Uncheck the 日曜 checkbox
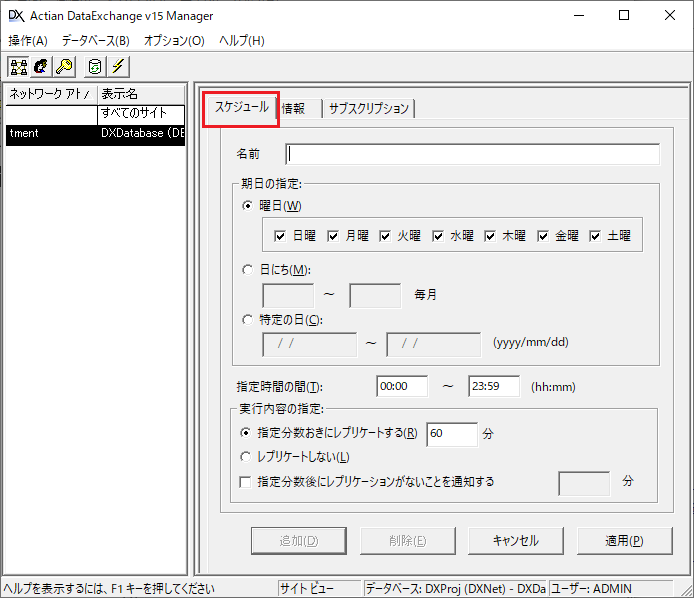The image size is (694, 598). [281, 236]
